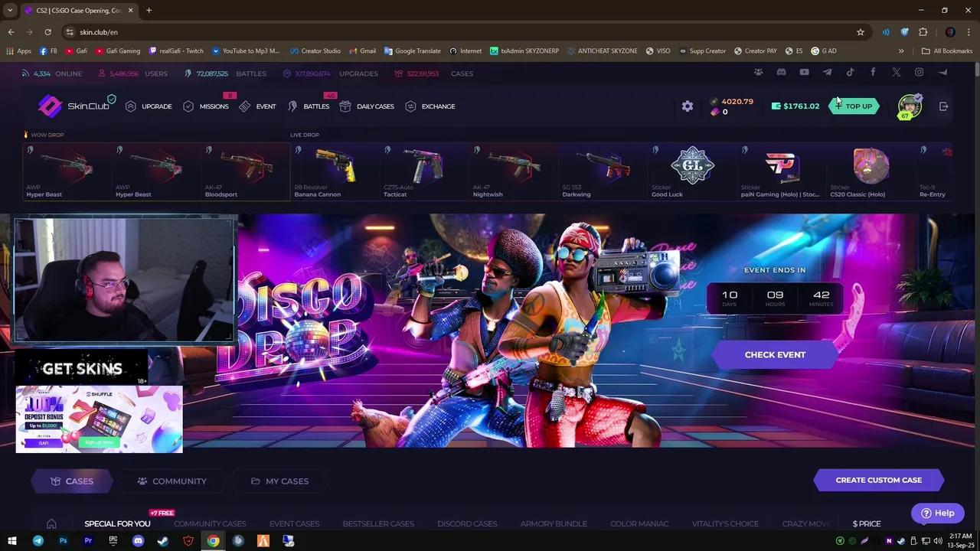This screenshot has height=551, width=980.
Task: Select the BESTSELLER CASES category
Action: 378,524
